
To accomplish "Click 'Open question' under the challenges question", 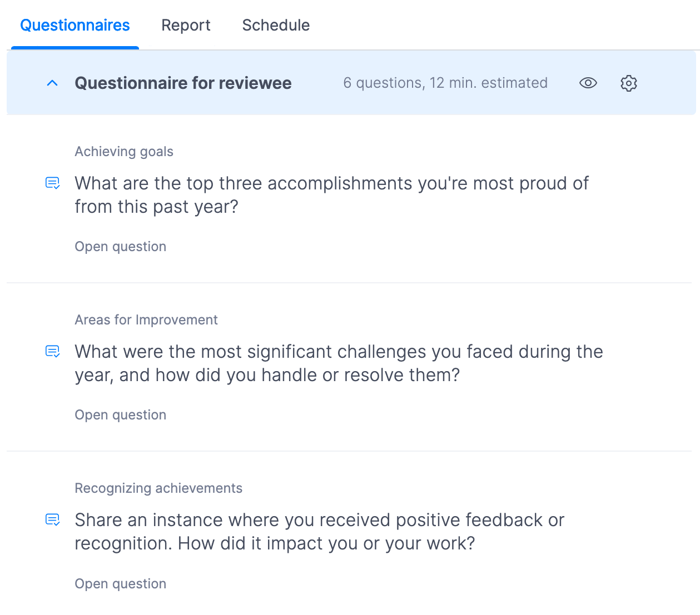I will point(120,414).
